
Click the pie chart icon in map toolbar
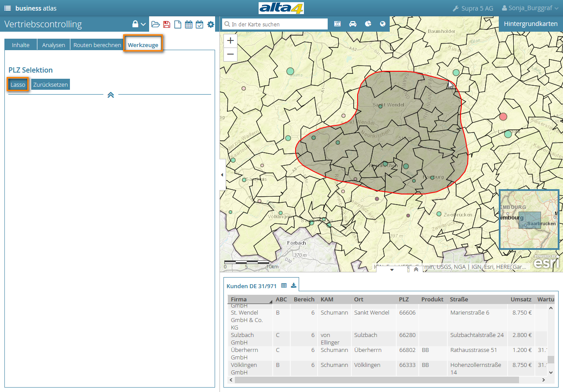tap(368, 24)
